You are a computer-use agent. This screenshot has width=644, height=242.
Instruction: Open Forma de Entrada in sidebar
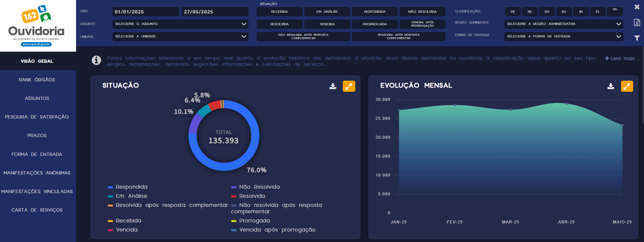(x=38, y=154)
